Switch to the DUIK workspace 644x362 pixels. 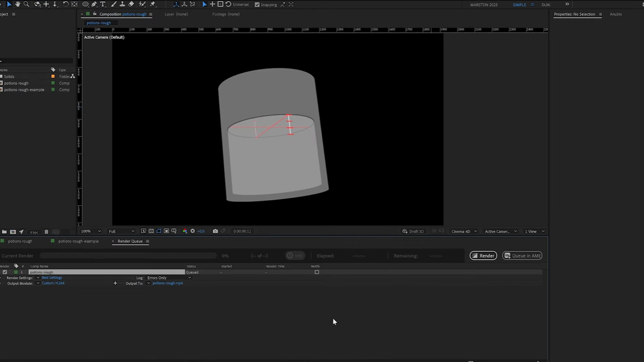546,5
